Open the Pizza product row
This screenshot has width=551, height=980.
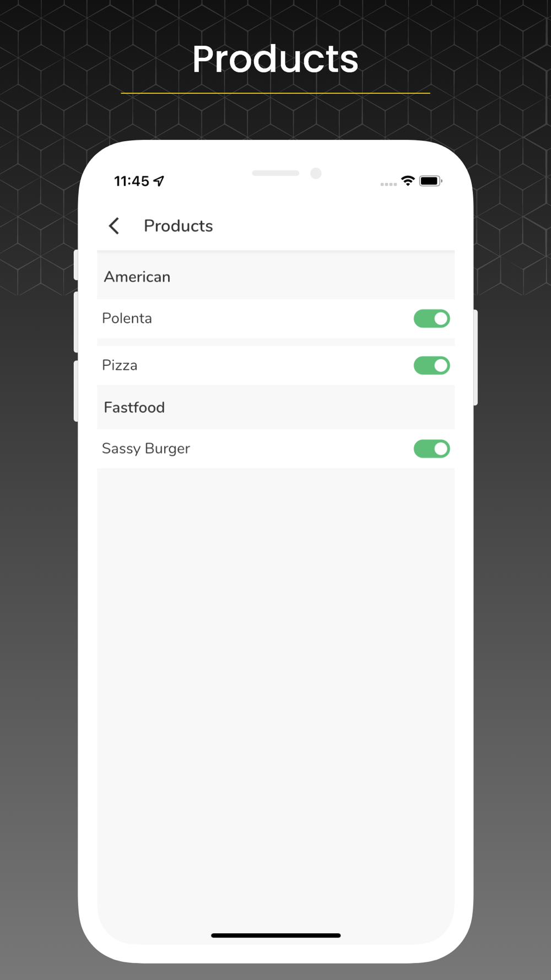(275, 365)
